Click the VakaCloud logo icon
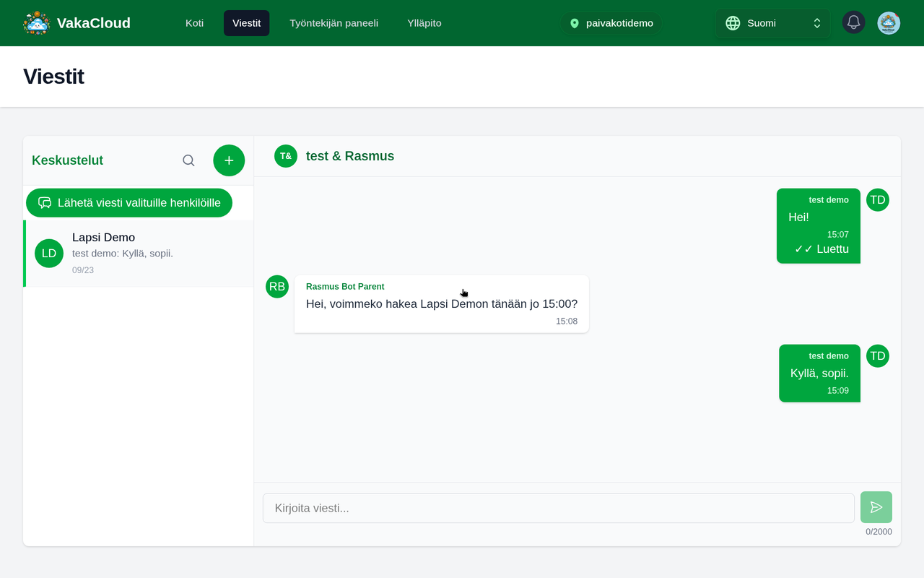 [36, 23]
